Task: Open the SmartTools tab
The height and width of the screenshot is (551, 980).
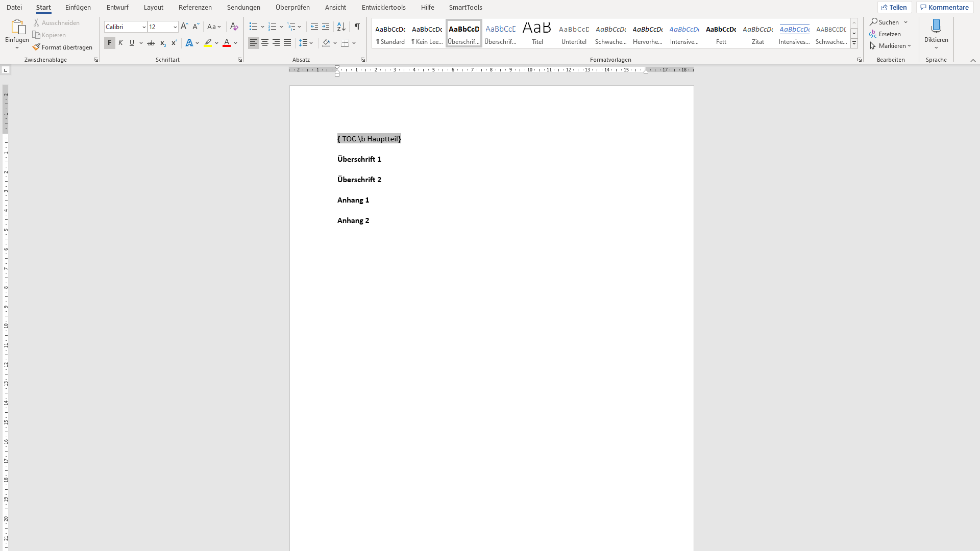Action: pos(465,7)
